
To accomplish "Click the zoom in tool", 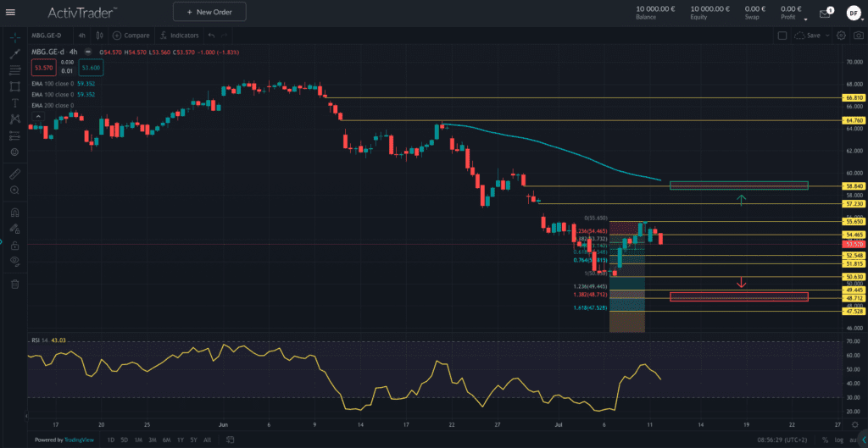I will [14, 191].
